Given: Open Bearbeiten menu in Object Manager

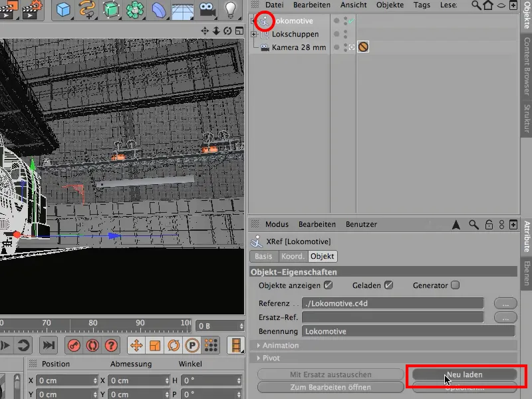Looking at the screenshot, I should (x=311, y=5).
